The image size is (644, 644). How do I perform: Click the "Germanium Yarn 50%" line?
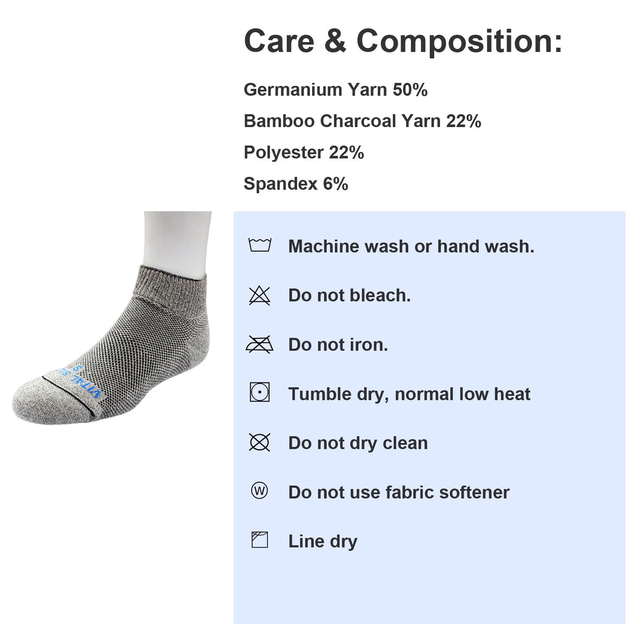pos(335,90)
